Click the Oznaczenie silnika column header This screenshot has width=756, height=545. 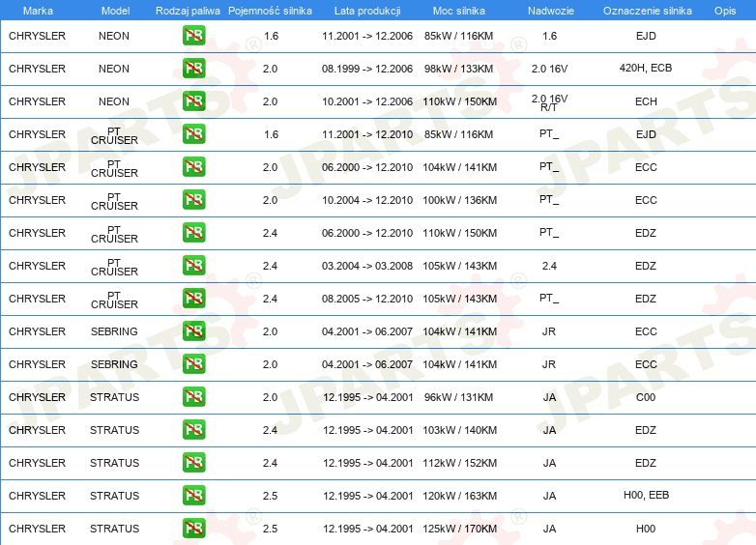point(647,11)
